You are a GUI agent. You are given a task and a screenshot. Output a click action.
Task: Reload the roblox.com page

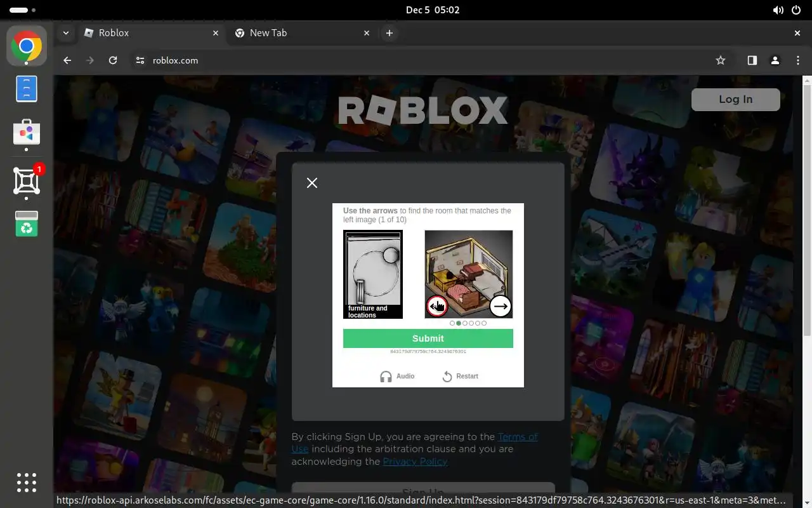113,60
